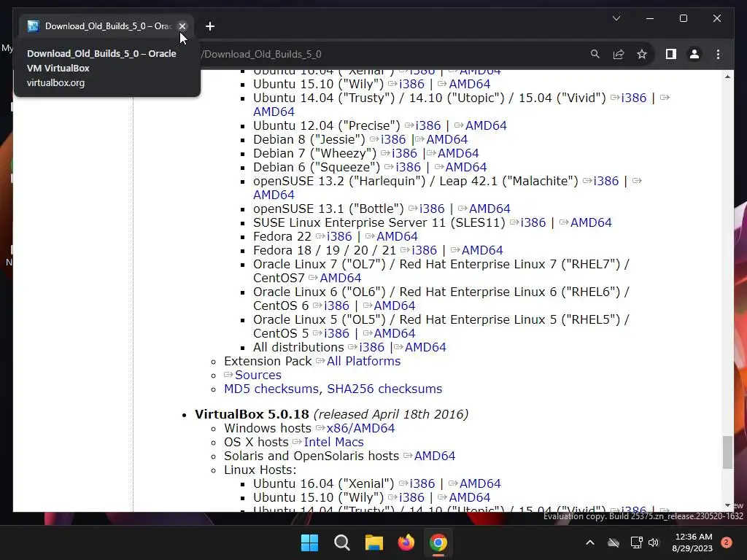Open CentOS 5 AMD64 download link

(x=394, y=332)
